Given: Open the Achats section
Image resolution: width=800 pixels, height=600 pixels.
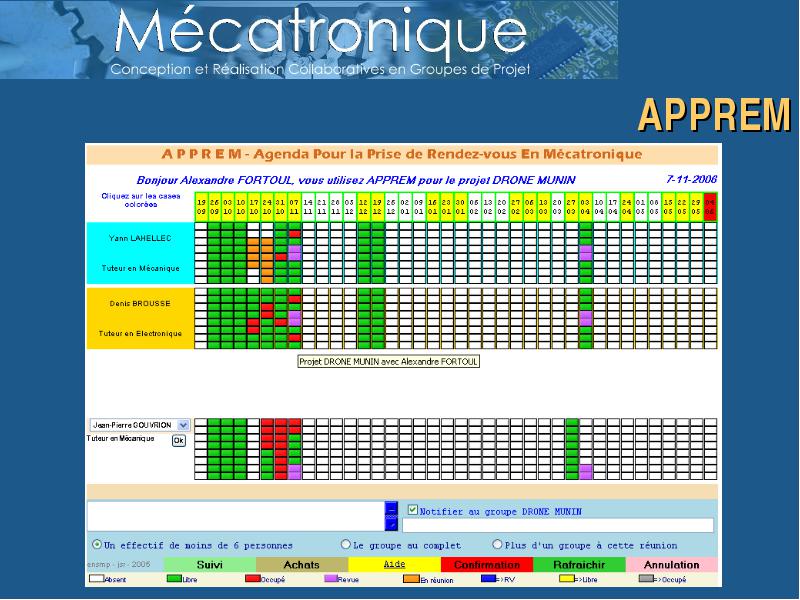Looking at the screenshot, I should click(x=302, y=565).
